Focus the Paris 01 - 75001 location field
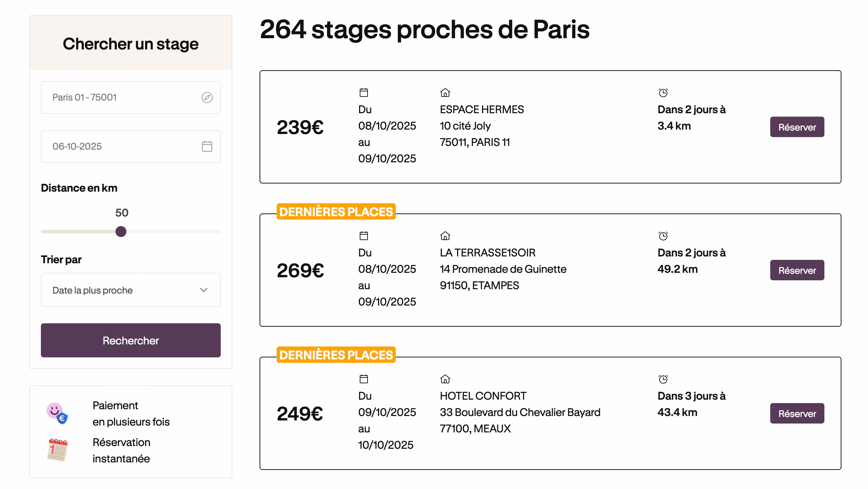 123,98
